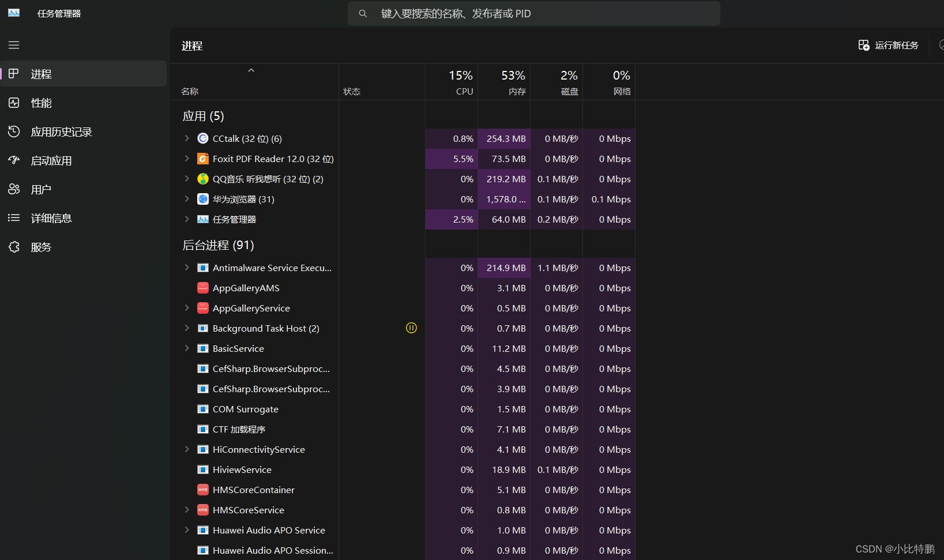This screenshot has height=560, width=944.
Task: Click the 应用历史记录 history icon
Action: pos(14,131)
